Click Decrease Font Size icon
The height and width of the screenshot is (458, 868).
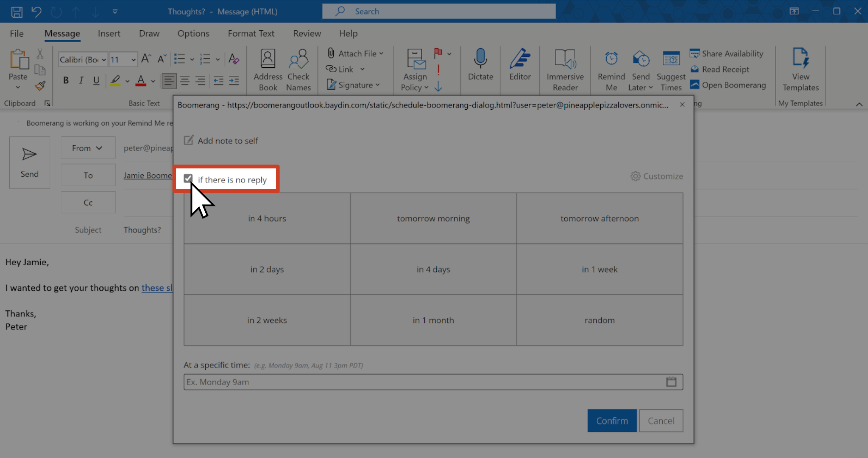[162, 59]
